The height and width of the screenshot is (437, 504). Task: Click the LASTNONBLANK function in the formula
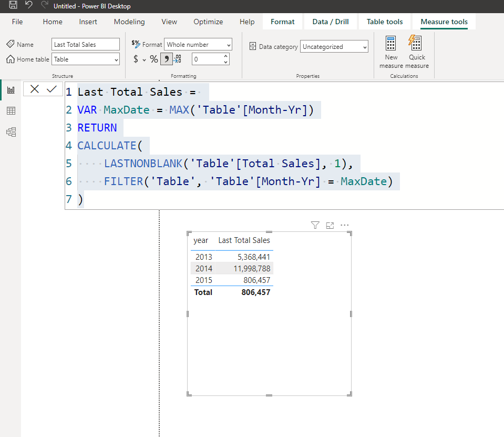pos(143,164)
